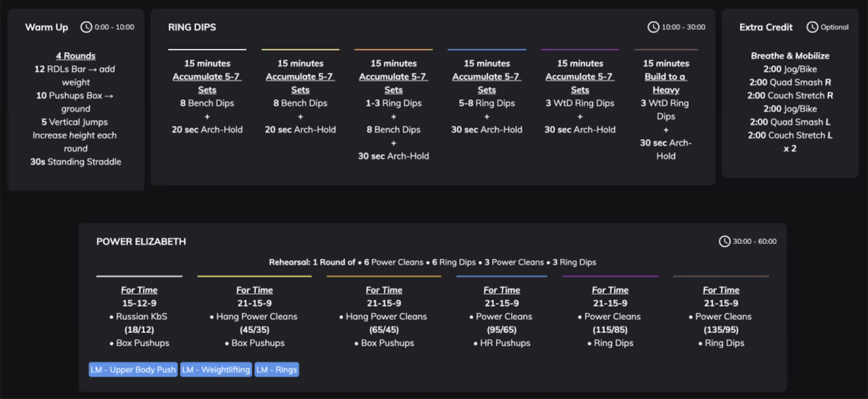Click the POWER ELIZABETH clock icon
Image resolution: width=868 pixels, height=399 pixels.
point(724,241)
